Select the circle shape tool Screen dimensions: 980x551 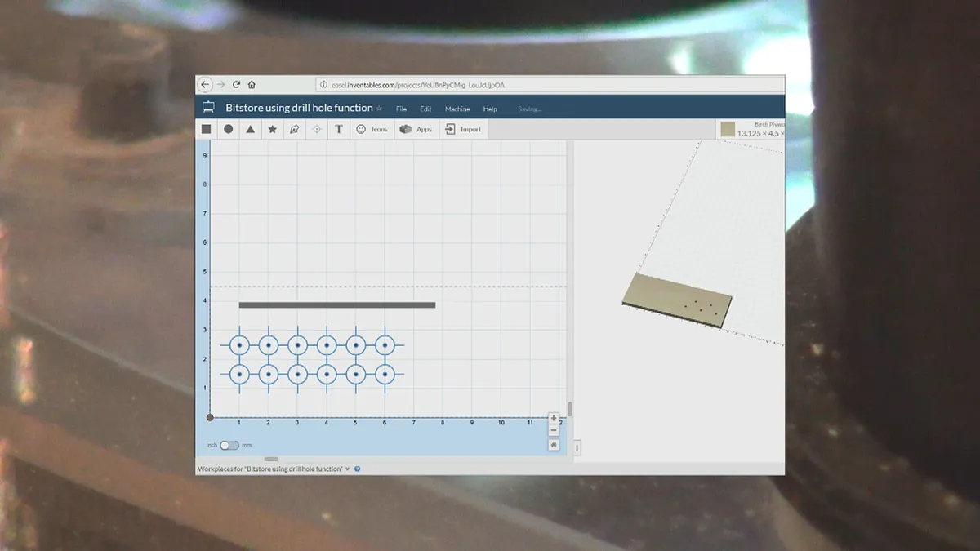pyautogui.click(x=229, y=129)
